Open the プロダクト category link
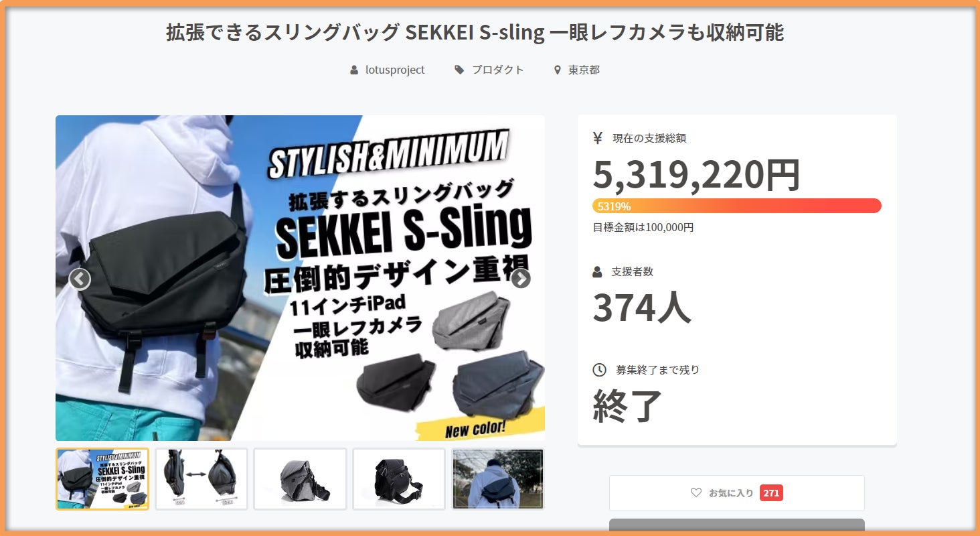 pyautogui.click(x=497, y=70)
